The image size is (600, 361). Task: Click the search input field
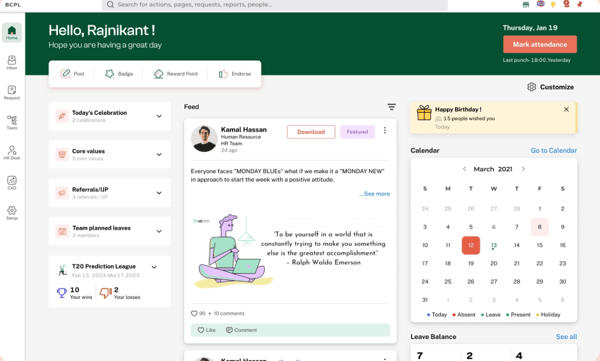(x=274, y=5)
